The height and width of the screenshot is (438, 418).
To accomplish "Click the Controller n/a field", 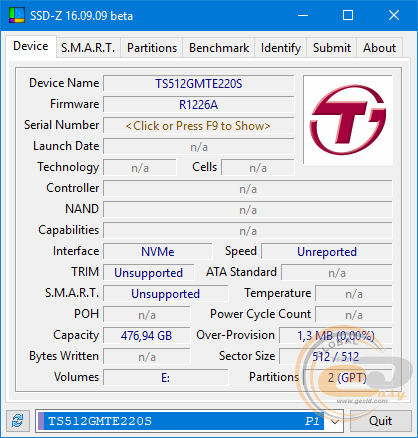I will coord(248,189).
